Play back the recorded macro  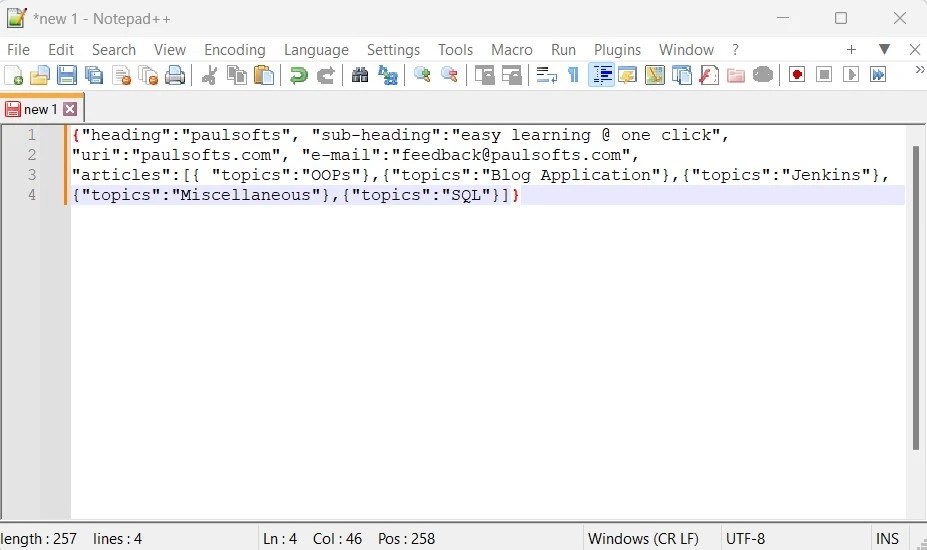click(x=851, y=75)
